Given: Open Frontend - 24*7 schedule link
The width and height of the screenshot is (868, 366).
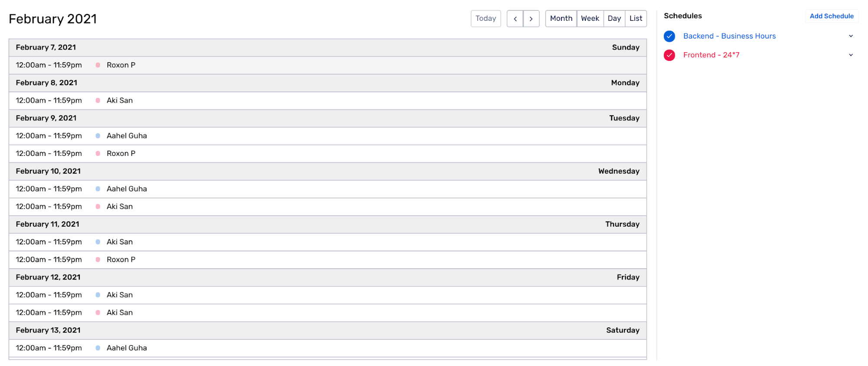Looking at the screenshot, I should click(711, 55).
